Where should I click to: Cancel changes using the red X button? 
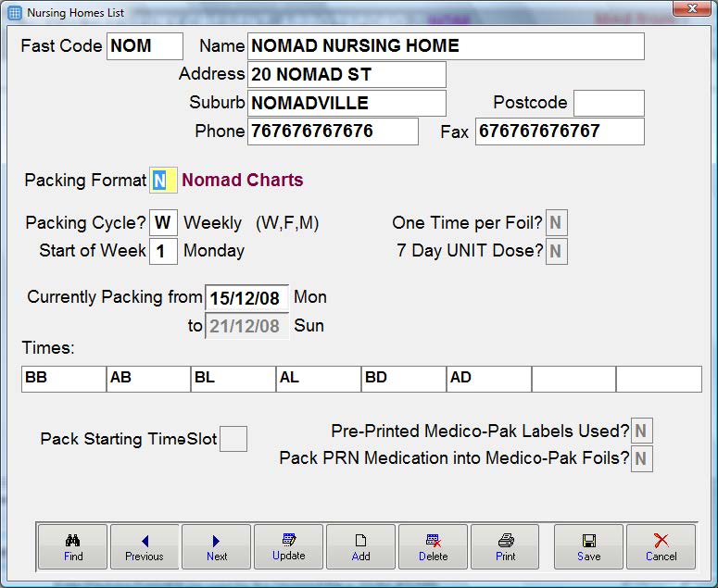tap(661, 547)
